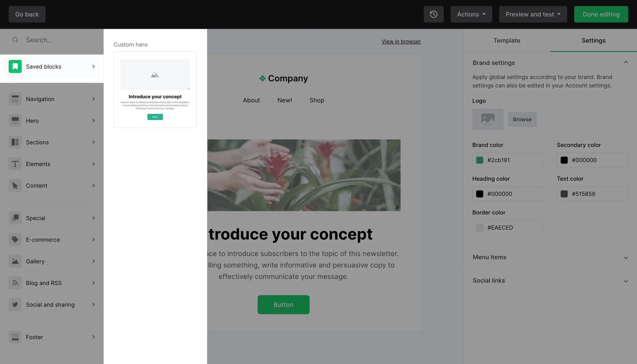Click the View in browser link
This screenshot has width=637, height=364.
[401, 42]
